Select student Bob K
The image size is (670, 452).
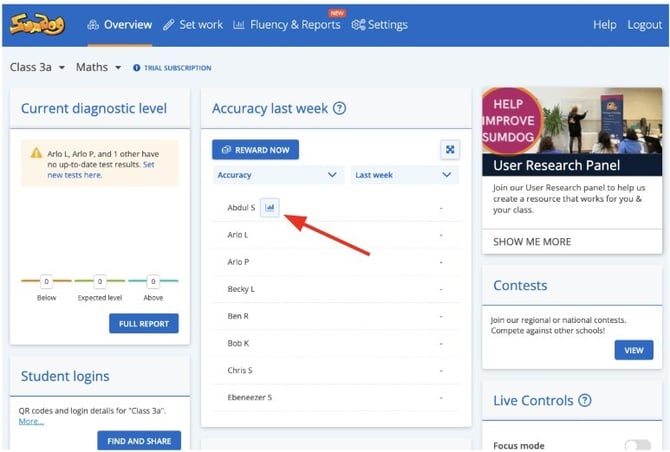pyautogui.click(x=238, y=343)
